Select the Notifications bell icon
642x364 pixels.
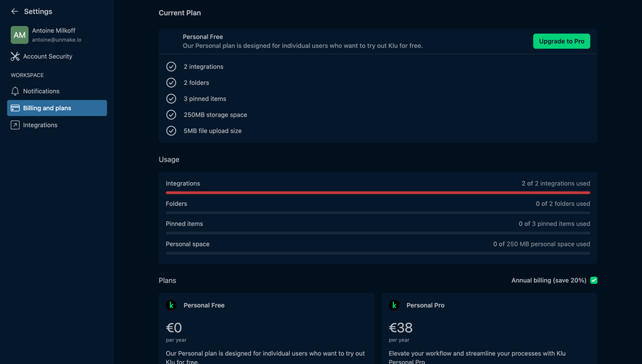coord(15,91)
